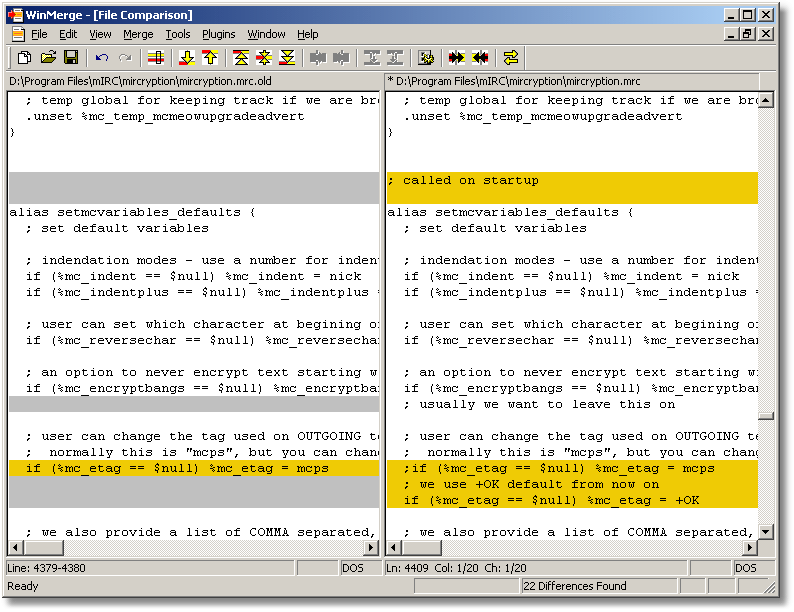Click the left pane's scroll left arrow
794x612 pixels.
15,547
